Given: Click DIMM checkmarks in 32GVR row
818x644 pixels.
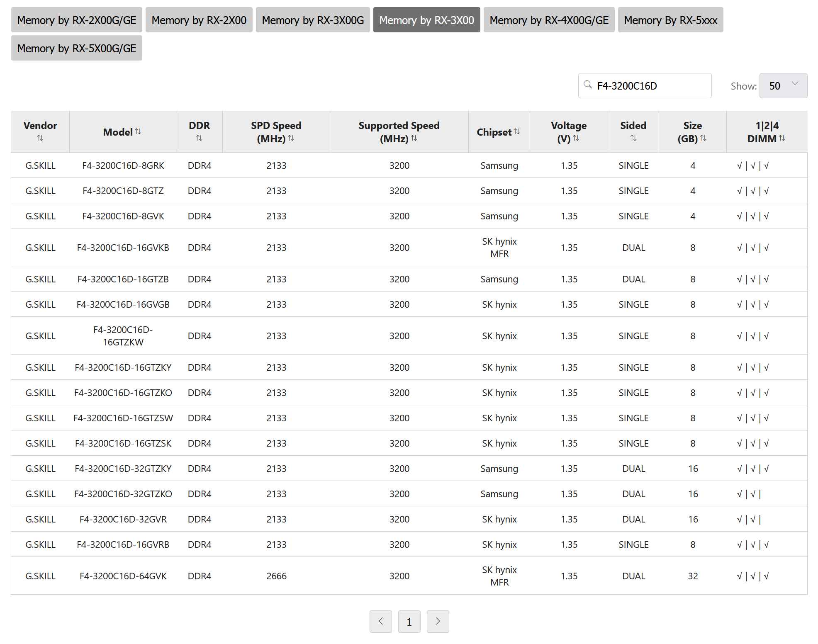Looking at the screenshot, I should coord(749,519).
